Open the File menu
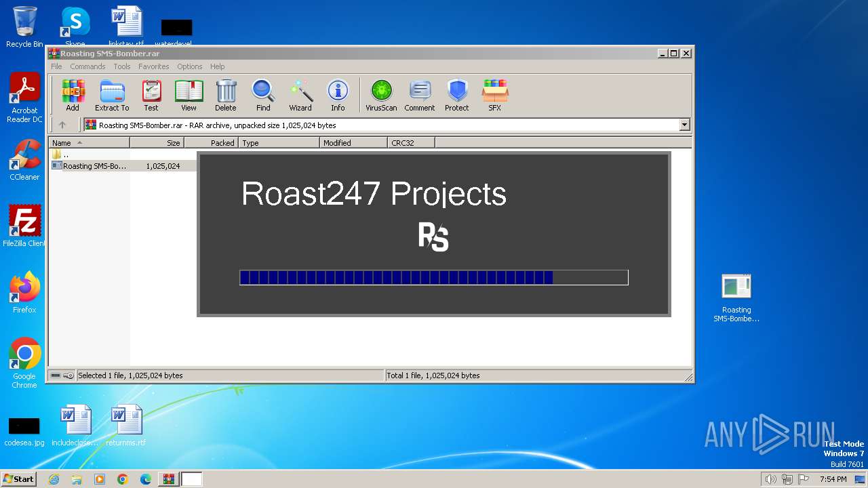This screenshot has width=868, height=488. pyautogui.click(x=56, y=66)
